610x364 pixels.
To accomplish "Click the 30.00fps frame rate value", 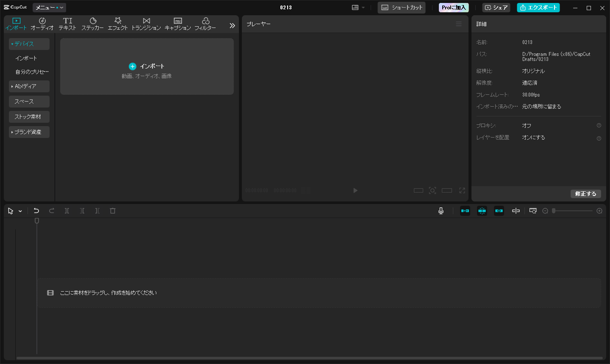I will tap(531, 95).
